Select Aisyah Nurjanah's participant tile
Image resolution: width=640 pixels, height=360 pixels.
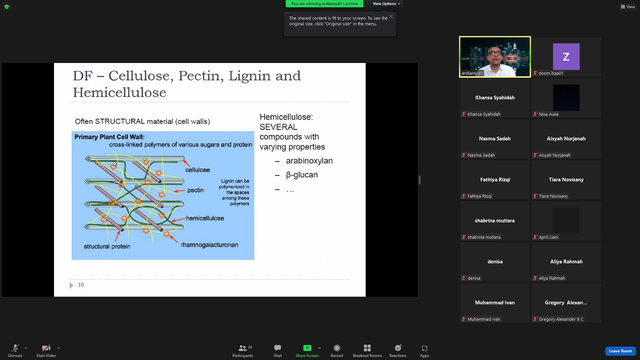(566, 139)
